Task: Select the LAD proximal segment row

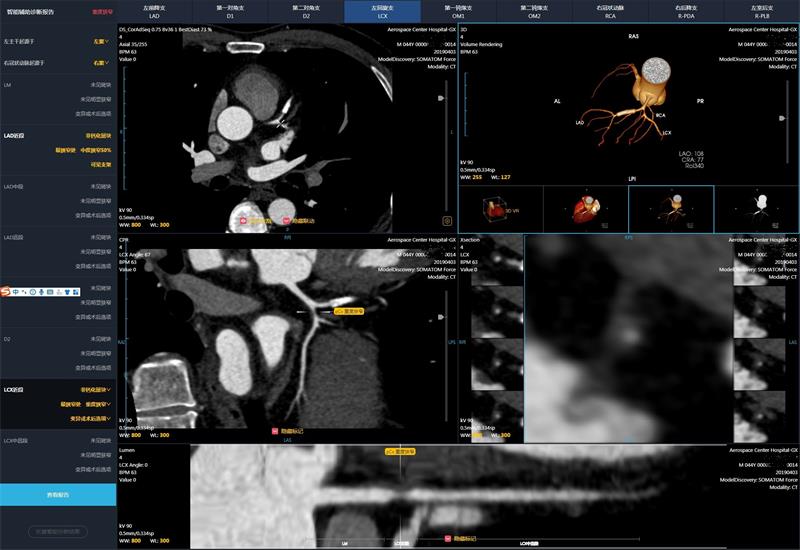Action: click(x=58, y=150)
